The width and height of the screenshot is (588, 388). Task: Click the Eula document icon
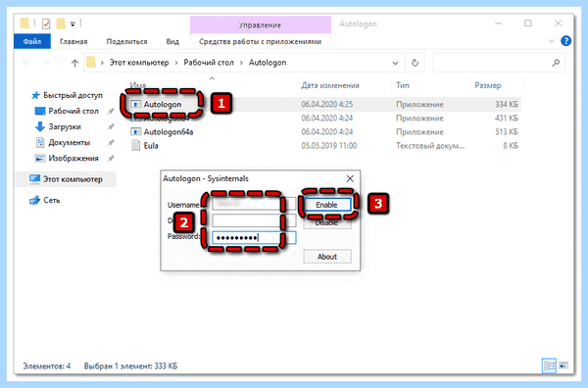(136, 146)
